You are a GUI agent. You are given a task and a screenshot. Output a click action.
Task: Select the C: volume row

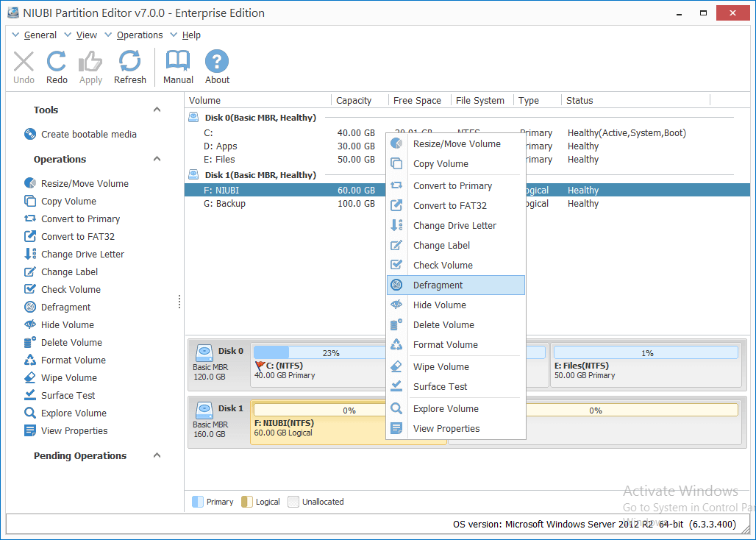pos(467,132)
